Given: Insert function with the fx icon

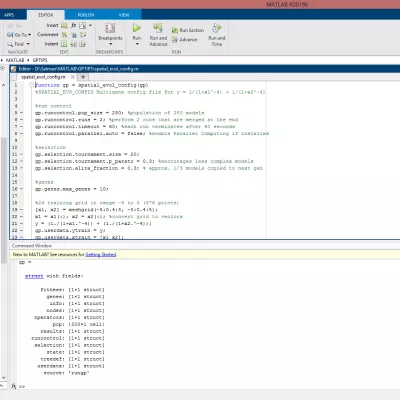Looking at the screenshot, I should (74, 25).
